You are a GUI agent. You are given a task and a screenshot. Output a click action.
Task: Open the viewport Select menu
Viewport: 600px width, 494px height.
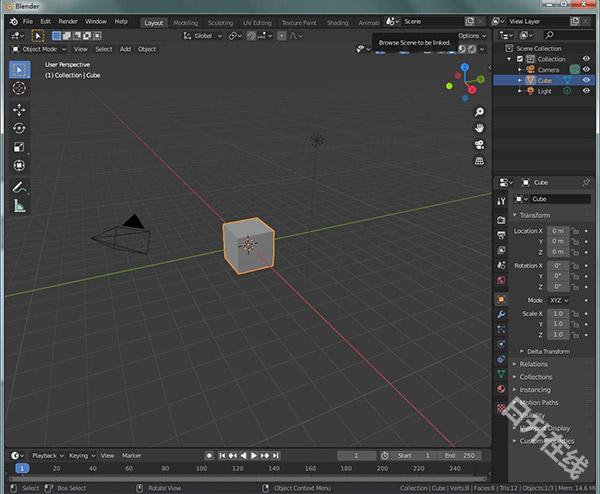(x=104, y=49)
